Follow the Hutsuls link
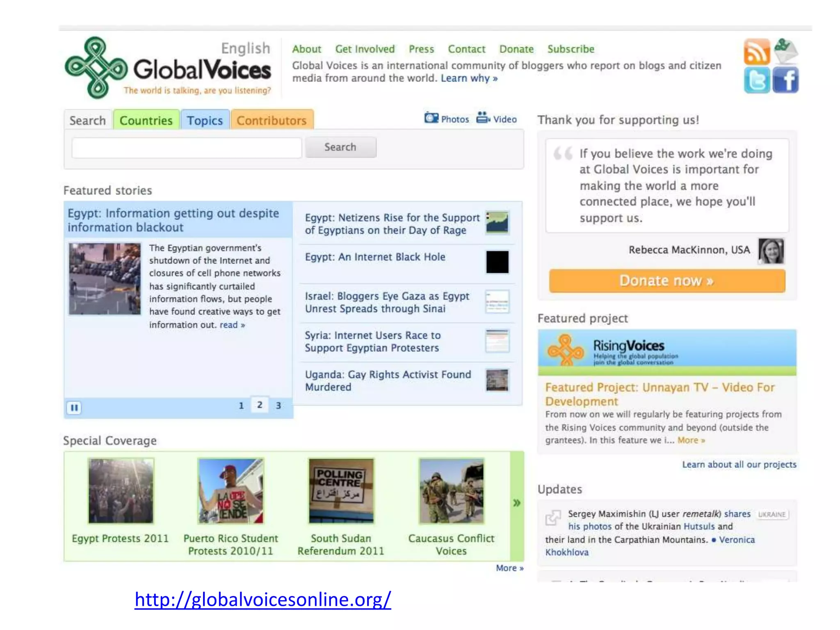Viewport: 840px width, 630px height. point(699,527)
